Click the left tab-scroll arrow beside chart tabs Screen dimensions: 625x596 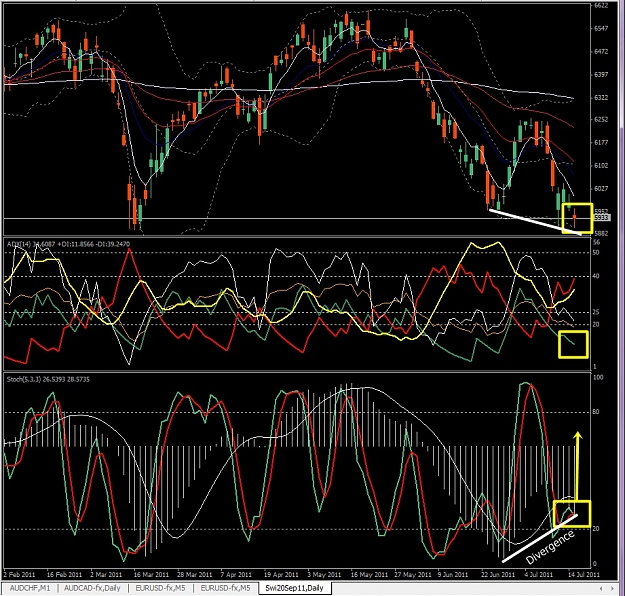coord(601,588)
